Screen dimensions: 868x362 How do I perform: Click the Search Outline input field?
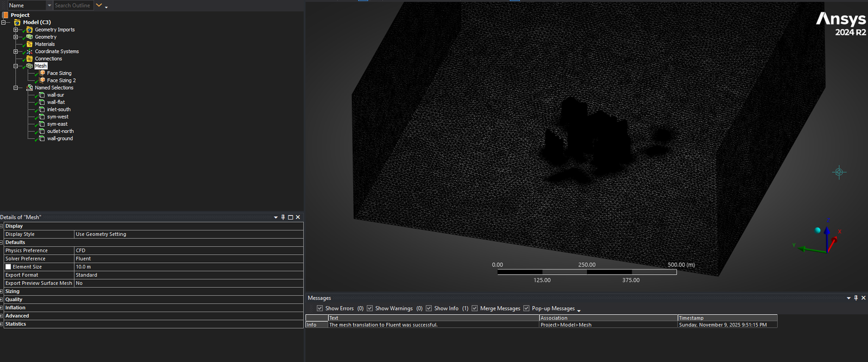pyautogui.click(x=72, y=5)
